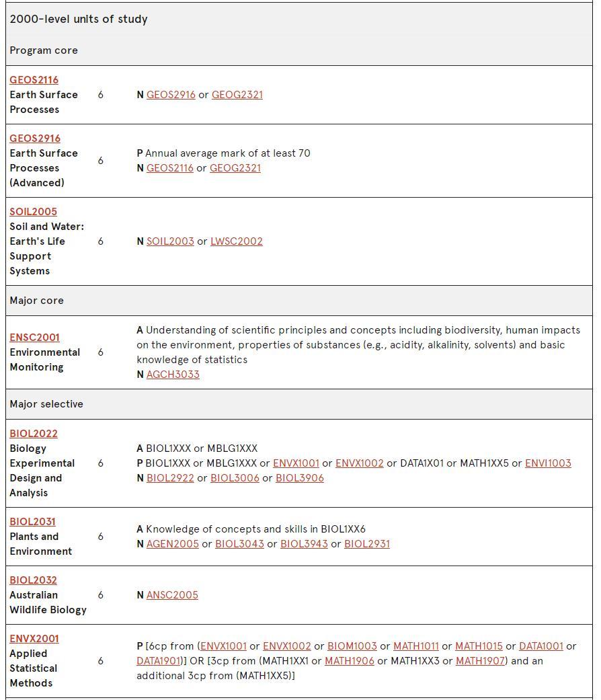The height and width of the screenshot is (700, 601).
Task: Open the SOIL2003 prohibition link
Action: click(170, 241)
